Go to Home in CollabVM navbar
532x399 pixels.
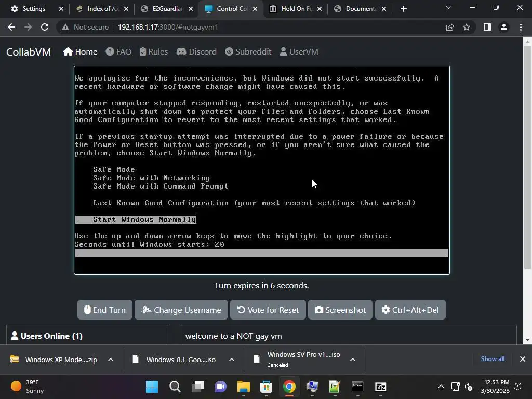tap(81, 51)
